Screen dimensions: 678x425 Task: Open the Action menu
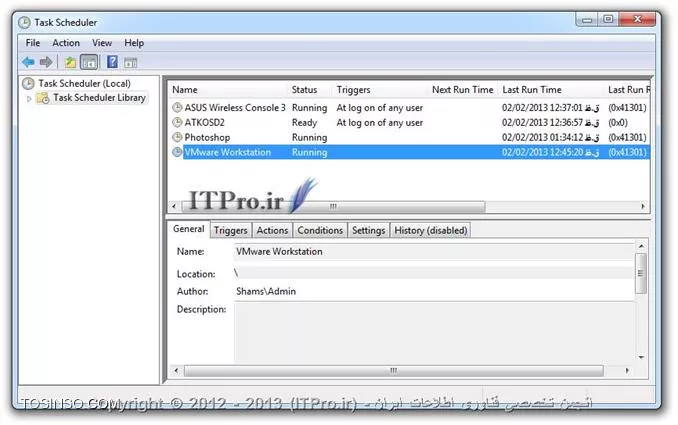coord(66,43)
